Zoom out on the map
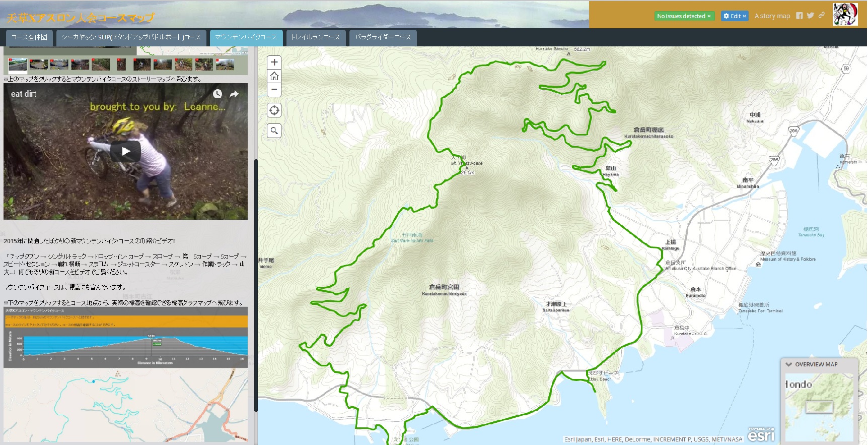Viewport: 868px width, 445px height. [274, 89]
